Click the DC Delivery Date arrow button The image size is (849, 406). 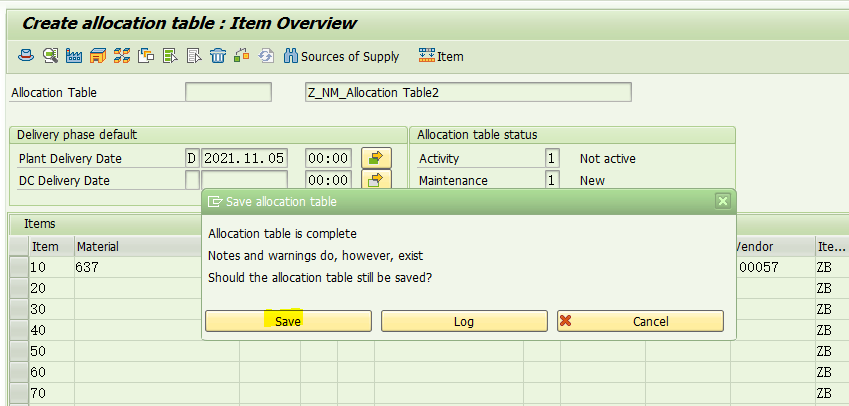click(x=376, y=179)
